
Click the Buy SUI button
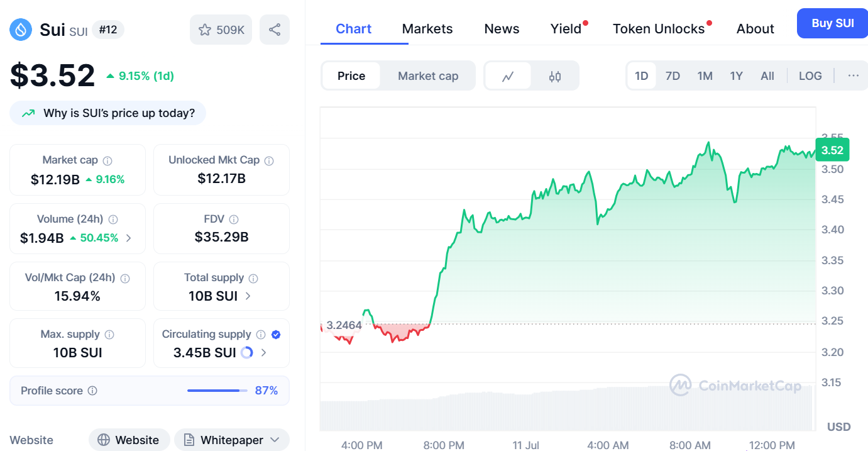click(832, 23)
